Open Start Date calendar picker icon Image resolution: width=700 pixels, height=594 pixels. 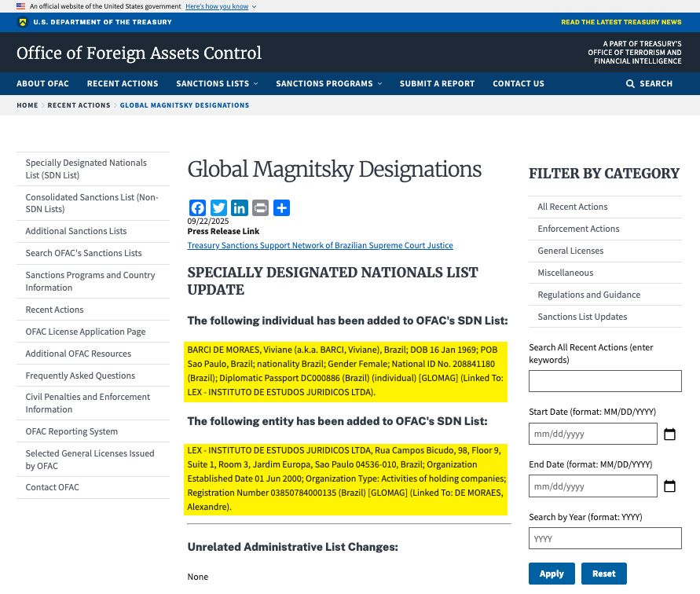click(x=669, y=434)
